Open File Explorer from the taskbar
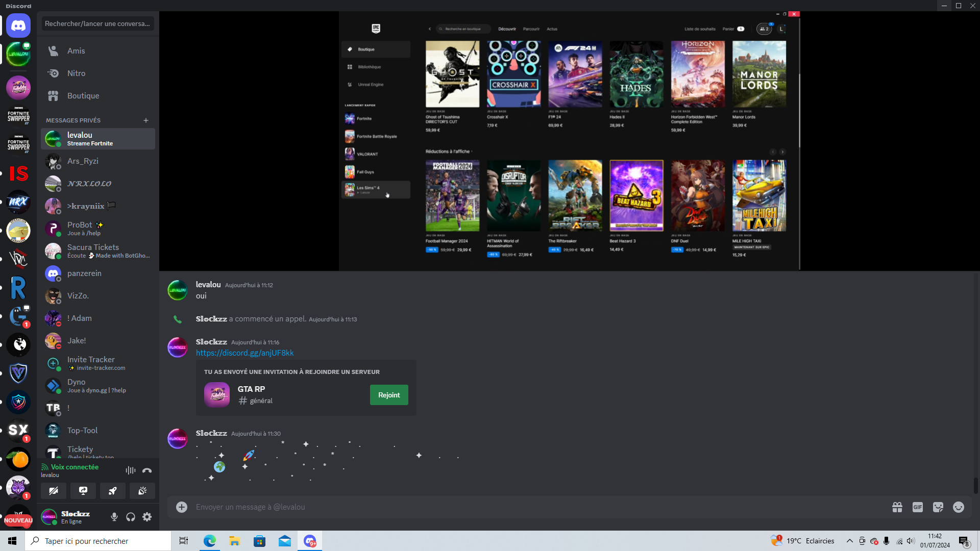This screenshot has height=551, width=980. (x=234, y=541)
